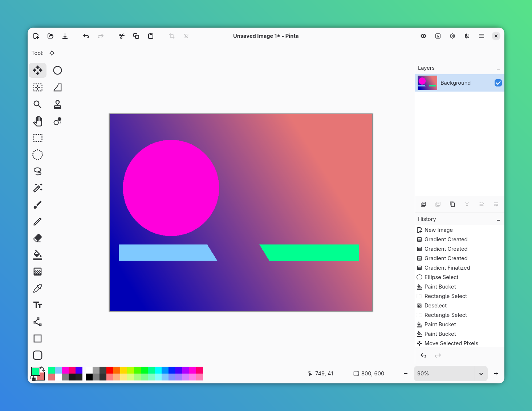This screenshot has height=411, width=532.
Task: Swap primary and secondary colors
Action: [42, 369]
